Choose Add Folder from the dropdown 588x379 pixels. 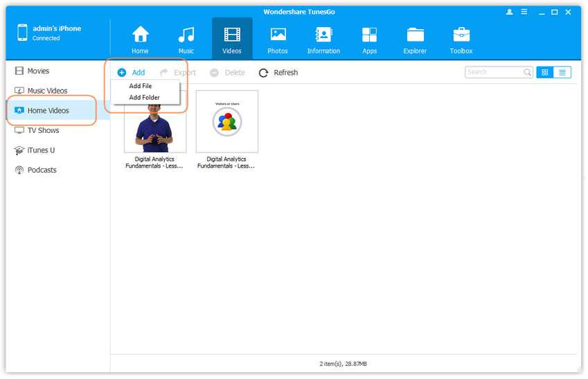coord(144,98)
